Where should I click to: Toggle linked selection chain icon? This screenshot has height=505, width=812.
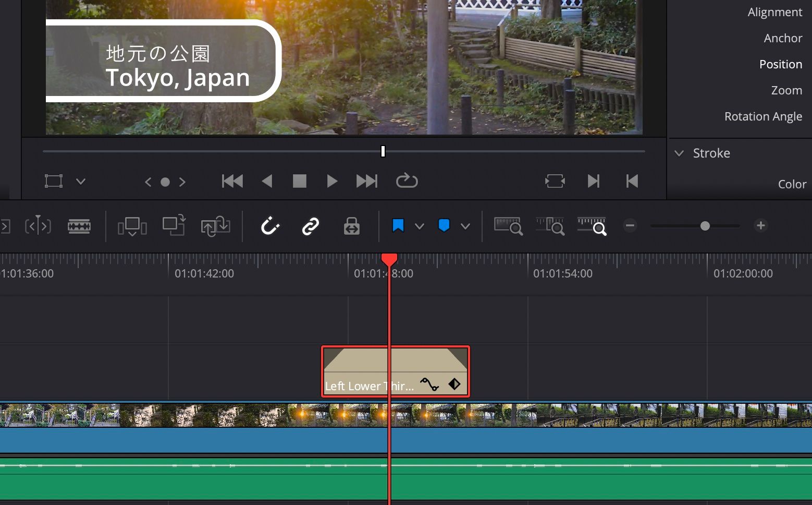pyautogui.click(x=310, y=226)
